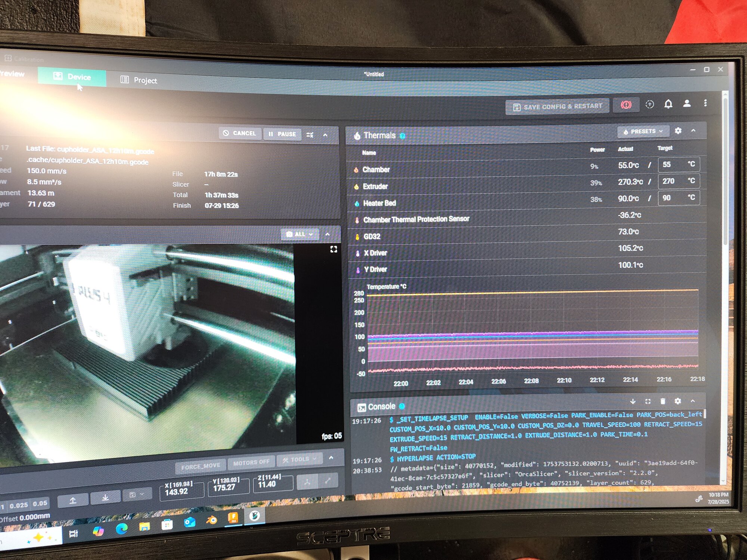Click the Thermals help info icon

coord(402,136)
